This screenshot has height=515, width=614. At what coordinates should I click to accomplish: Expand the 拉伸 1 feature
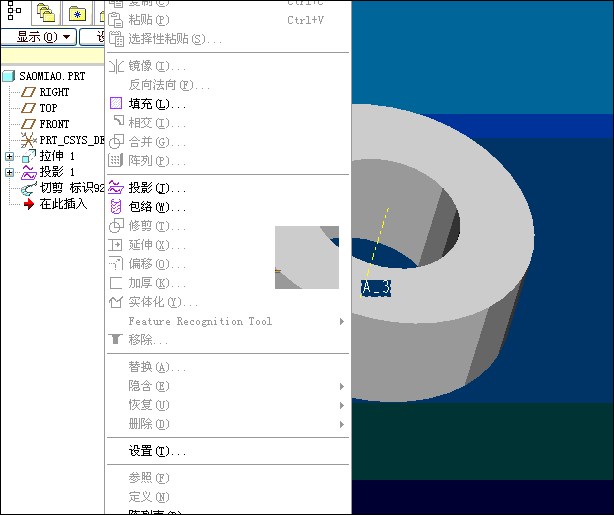coord(9,157)
